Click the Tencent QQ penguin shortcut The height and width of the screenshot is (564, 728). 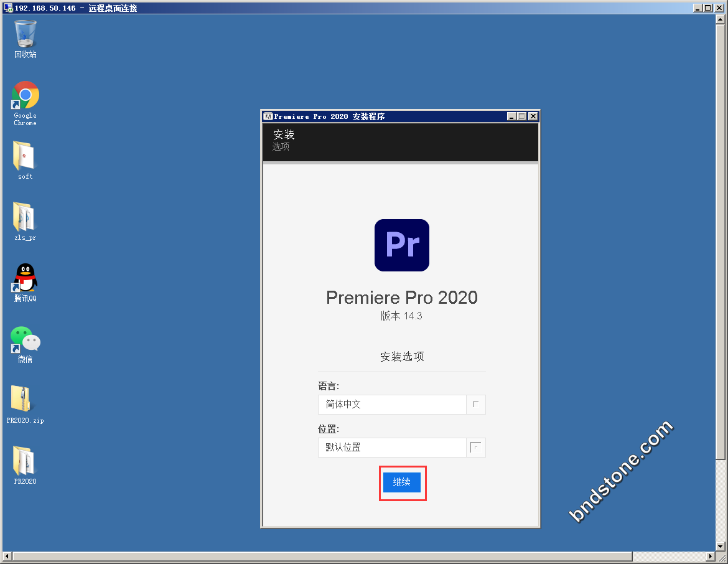pos(25,278)
